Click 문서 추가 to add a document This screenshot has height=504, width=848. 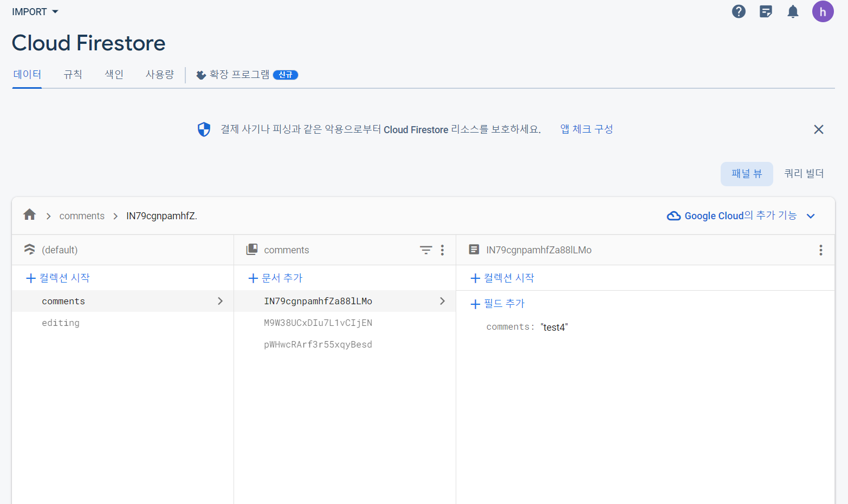coord(275,277)
